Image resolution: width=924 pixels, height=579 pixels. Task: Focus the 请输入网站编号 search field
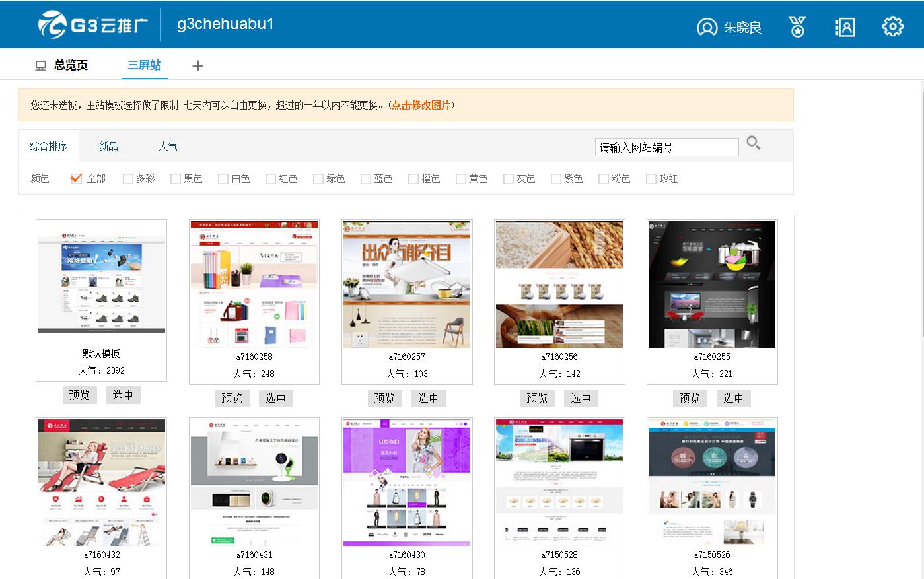click(666, 147)
